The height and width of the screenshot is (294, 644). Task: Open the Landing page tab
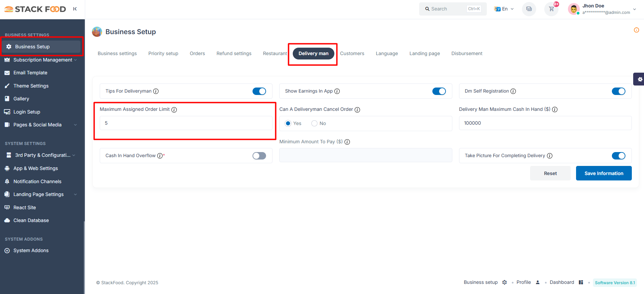425,53
